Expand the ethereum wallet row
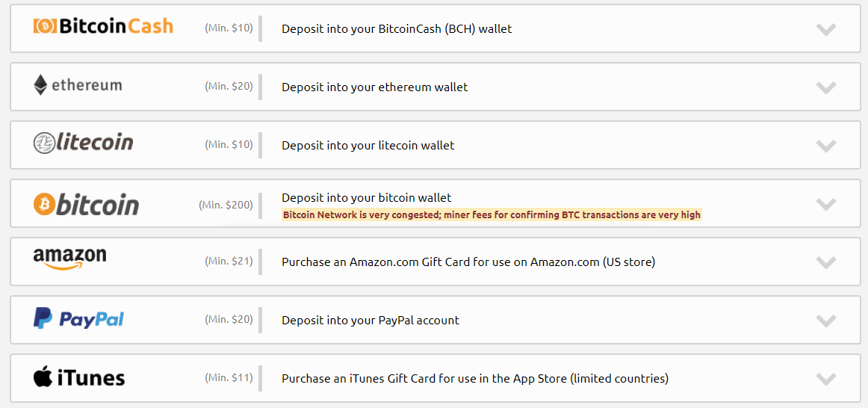This screenshot has height=408, width=868. click(x=825, y=87)
